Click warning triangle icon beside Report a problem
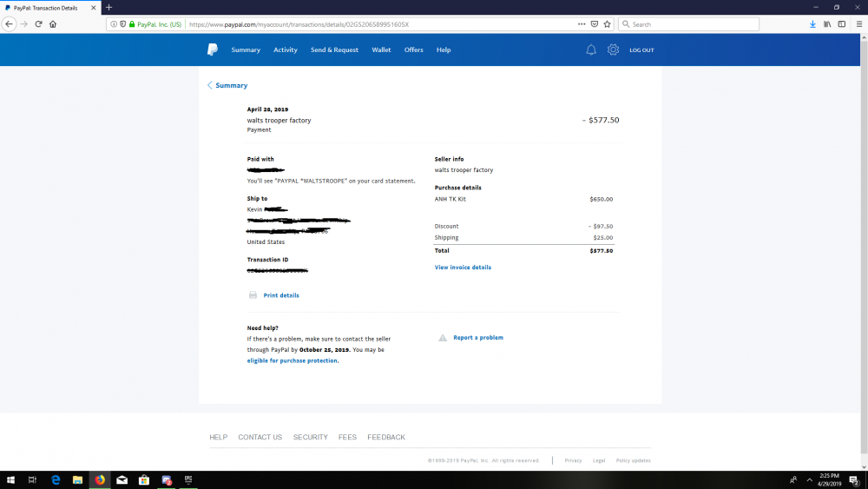The height and width of the screenshot is (489, 868). 443,338
